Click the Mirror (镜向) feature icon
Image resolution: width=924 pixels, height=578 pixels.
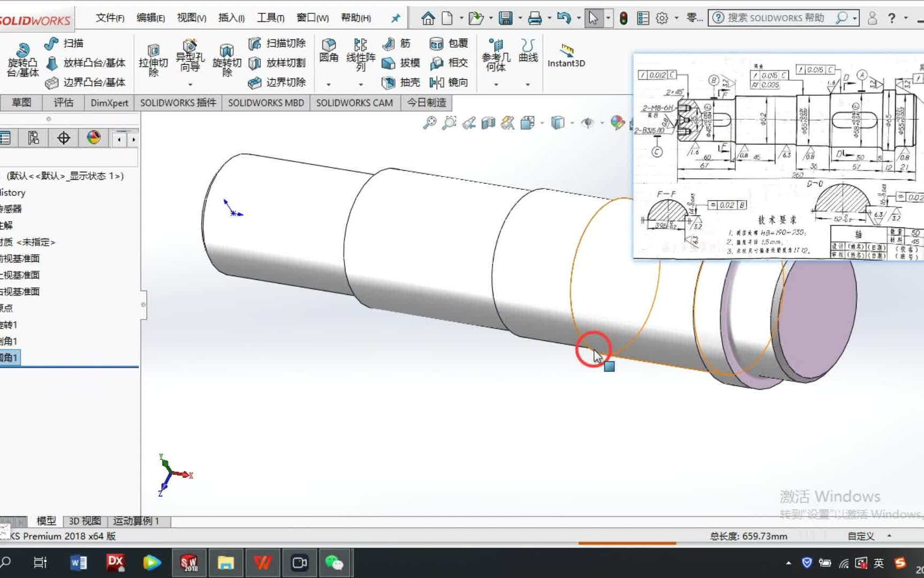point(449,82)
